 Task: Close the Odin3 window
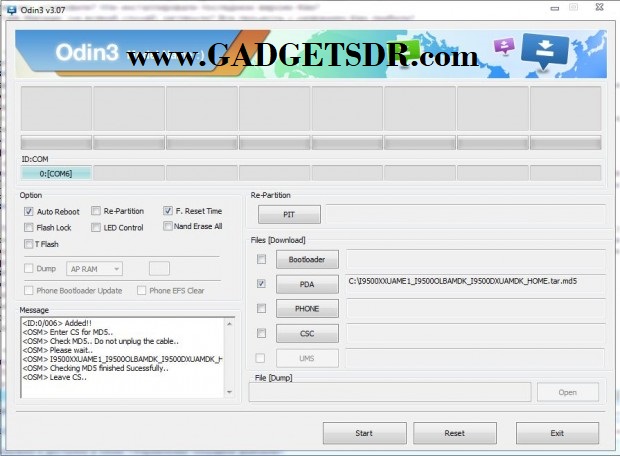599,7
